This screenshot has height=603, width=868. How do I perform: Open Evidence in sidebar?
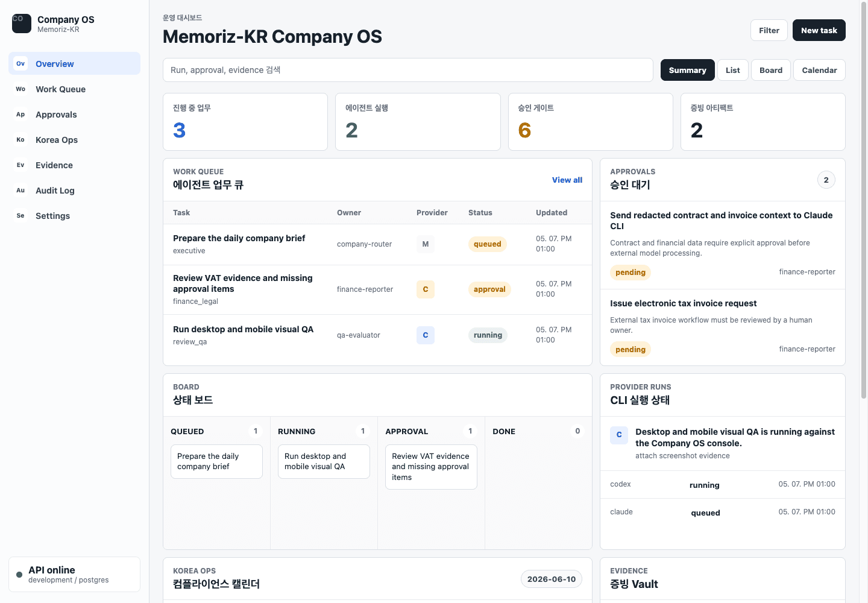74,165
